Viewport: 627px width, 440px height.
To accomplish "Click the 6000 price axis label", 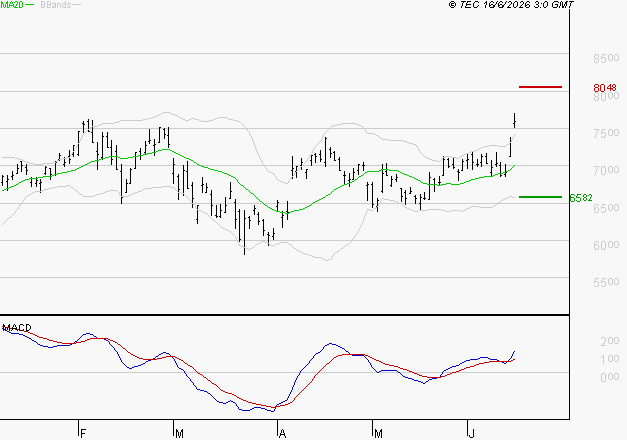I will coord(606,245).
